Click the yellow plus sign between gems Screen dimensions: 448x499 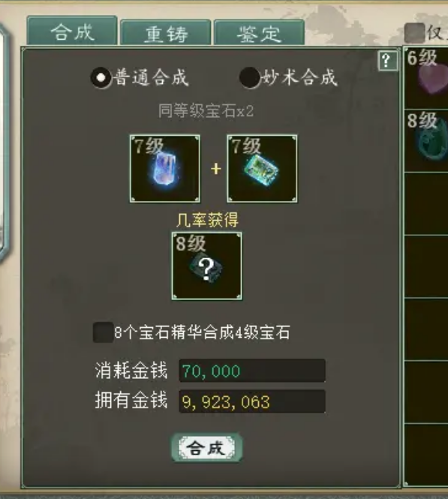point(215,169)
